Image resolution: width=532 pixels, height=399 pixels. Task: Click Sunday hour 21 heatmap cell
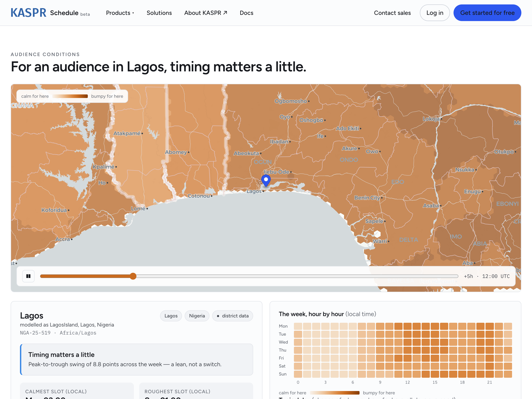pos(489,374)
